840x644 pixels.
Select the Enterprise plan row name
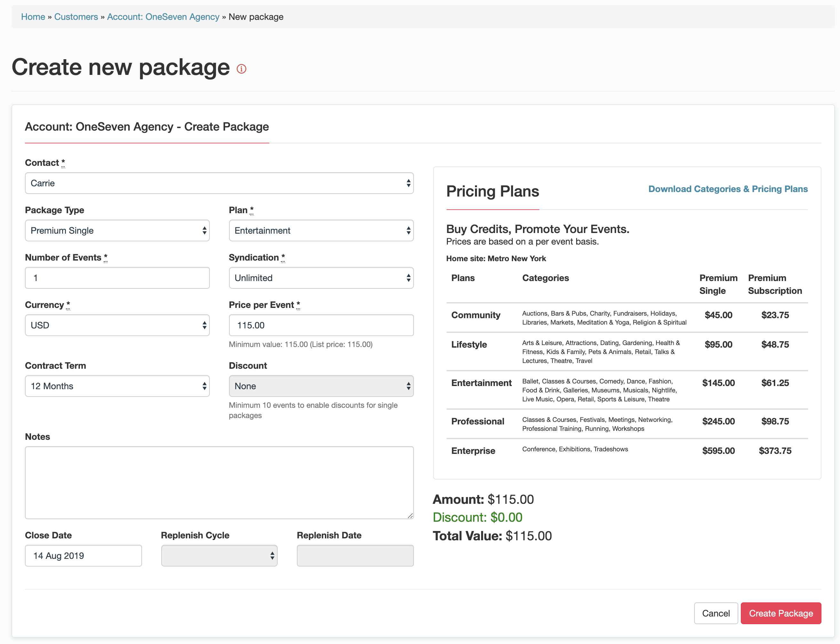[x=473, y=451]
